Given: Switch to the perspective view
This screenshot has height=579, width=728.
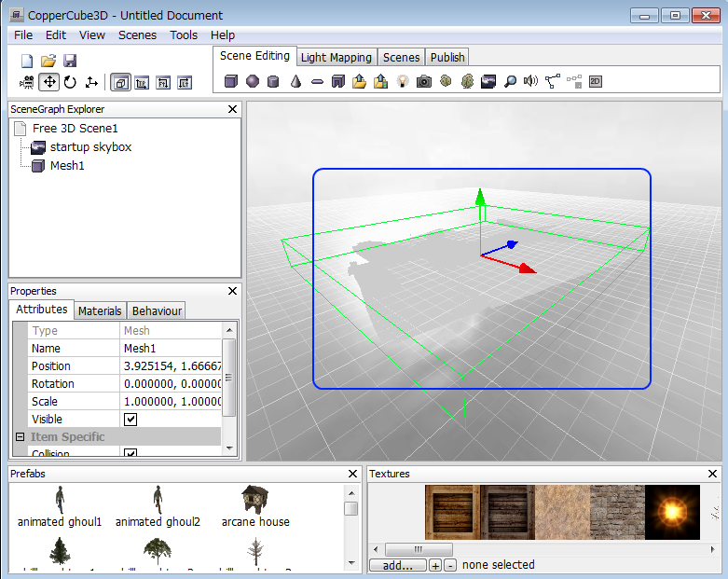Looking at the screenshot, I should click(121, 83).
